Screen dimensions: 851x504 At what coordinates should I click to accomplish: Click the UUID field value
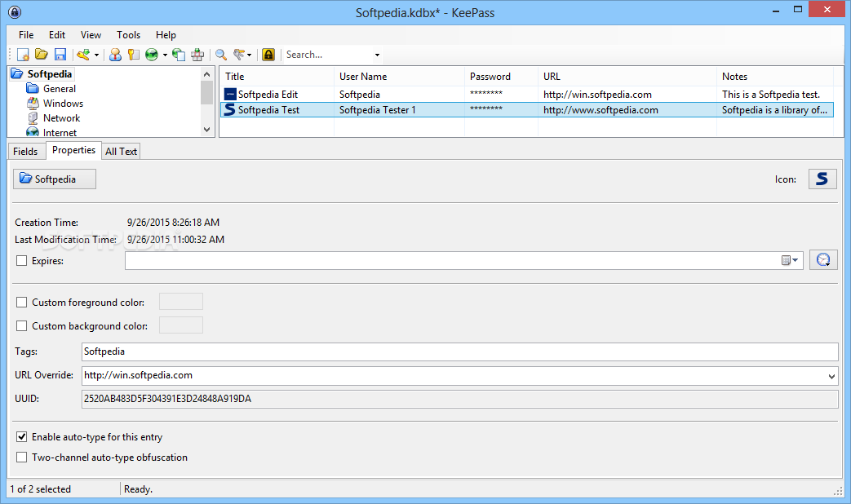pos(459,399)
